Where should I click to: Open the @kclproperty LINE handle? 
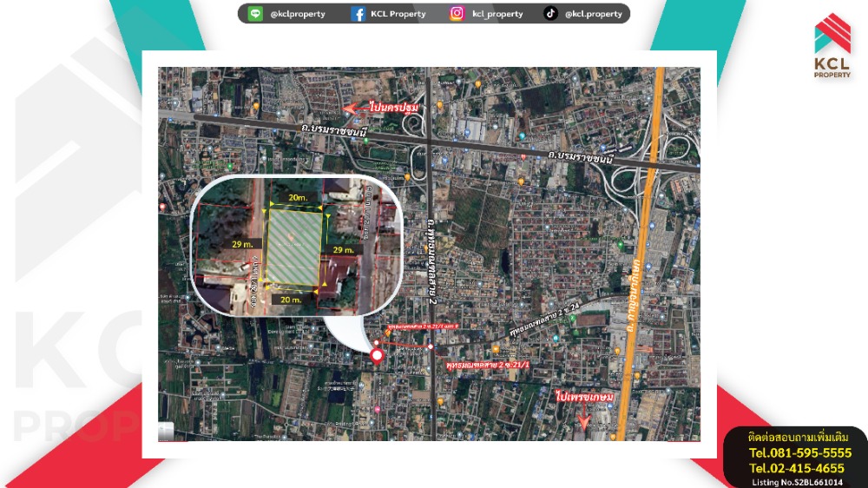click(298, 14)
